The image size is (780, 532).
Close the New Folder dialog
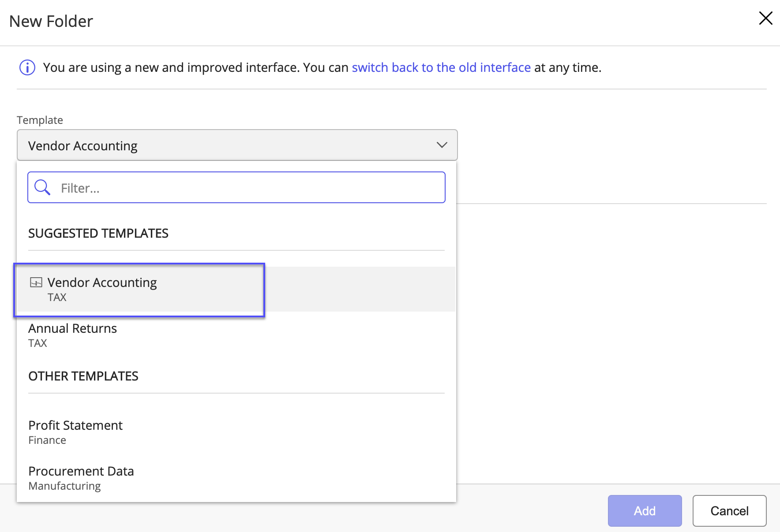coord(765,19)
